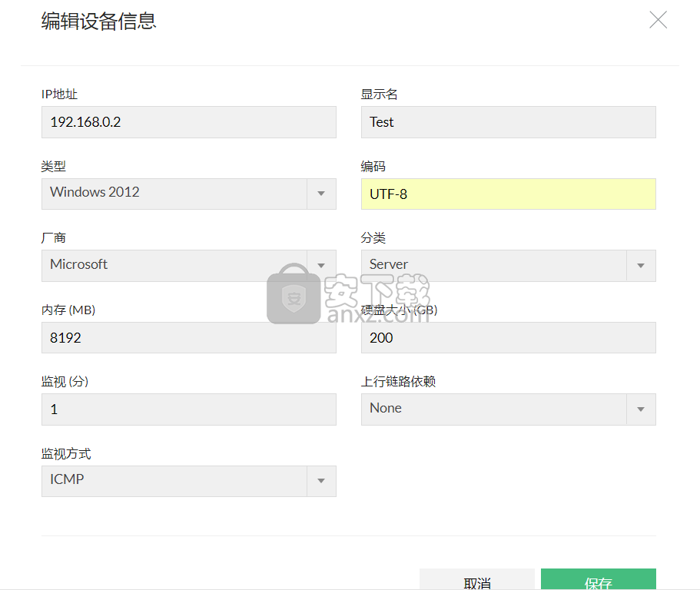Click the 内存 (MB) label
Screen dimensions: 700x590
tap(68, 310)
